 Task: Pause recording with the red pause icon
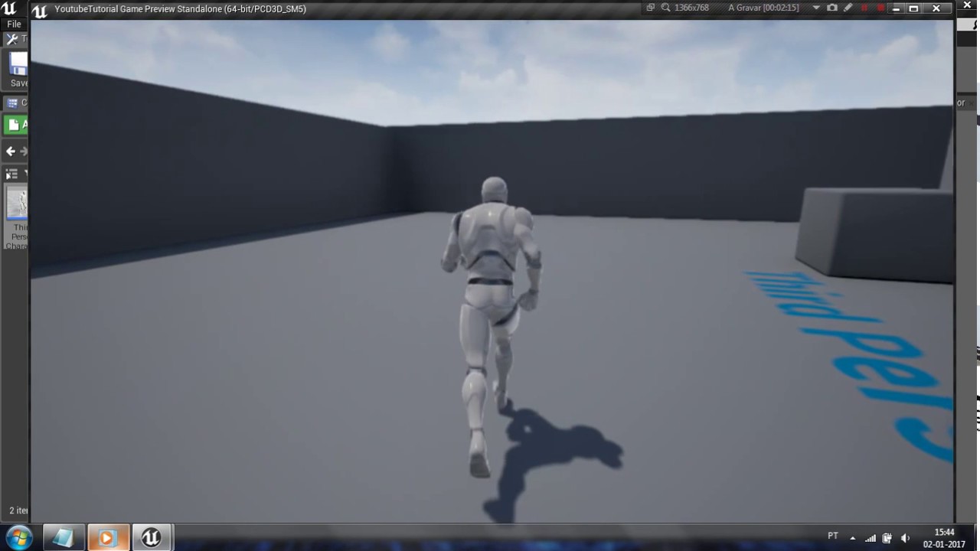[x=865, y=8]
